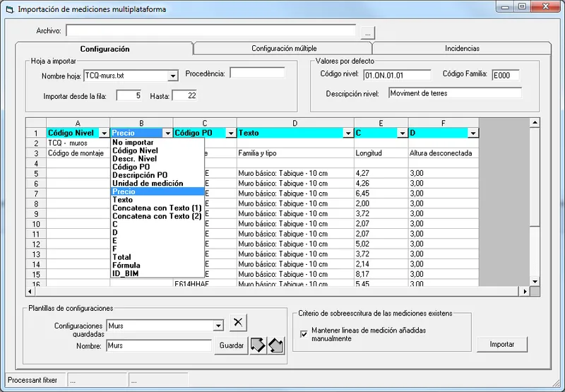The width and height of the screenshot is (565, 392).
Task: Select Fórmula option in the list
Action: coord(157,266)
